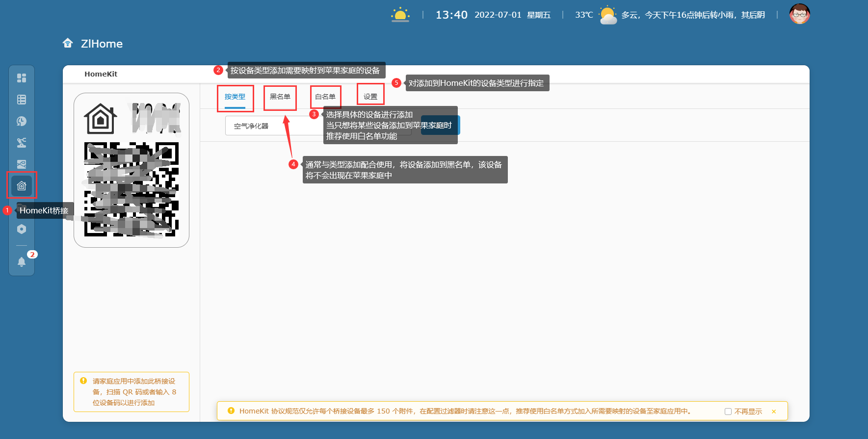Select the HomeKit bridge house icon

(22, 186)
